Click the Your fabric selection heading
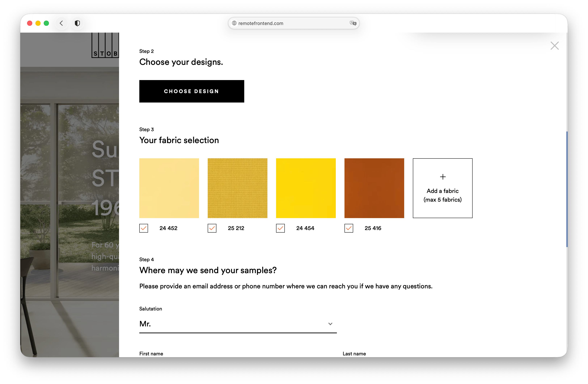 (x=179, y=140)
